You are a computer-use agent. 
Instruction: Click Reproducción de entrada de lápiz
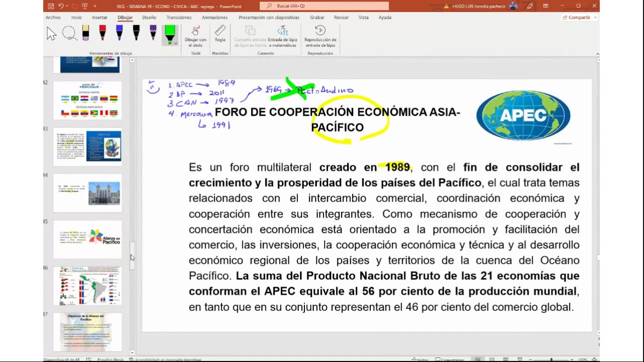pos(320,36)
